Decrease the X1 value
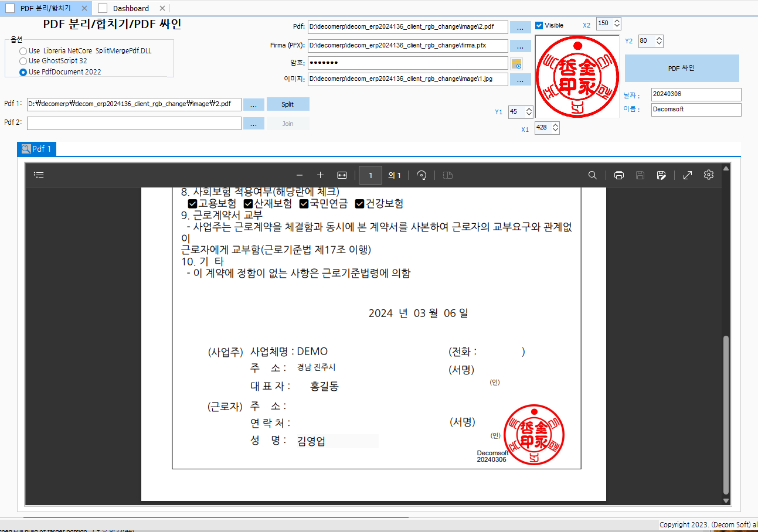The image size is (758, 532). [x=555, y=131]
